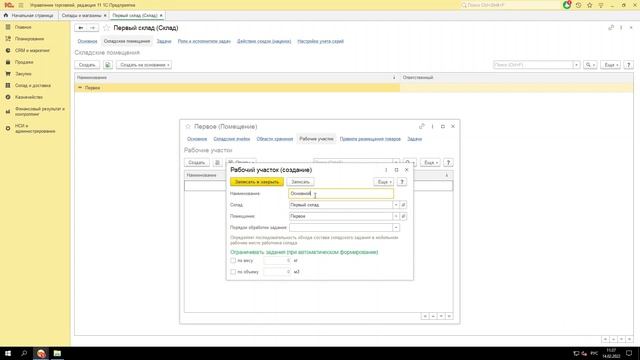Open CRM и маркетинг sidebar section
640x360 pixels.
(32, 50)
